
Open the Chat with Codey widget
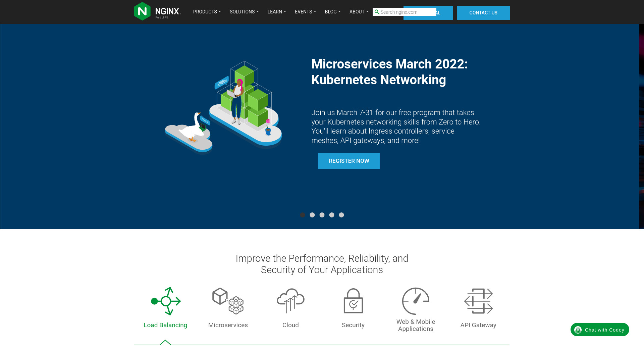(x=600, y=330)
